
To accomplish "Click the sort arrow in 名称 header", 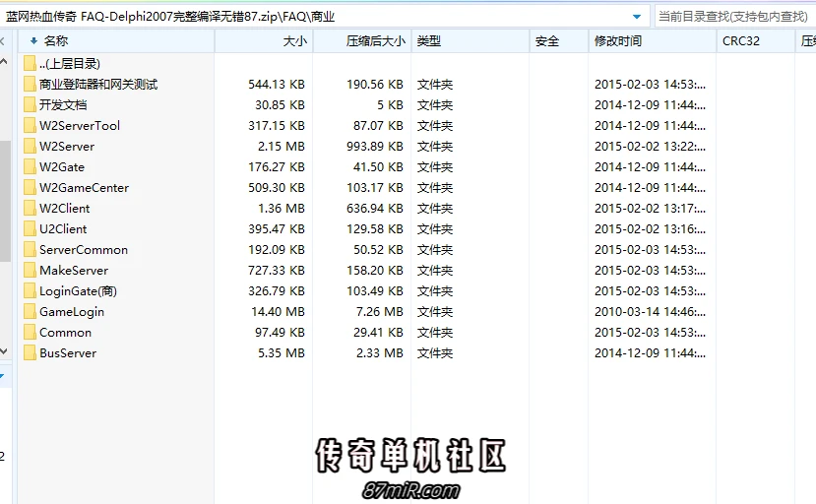I will 33,40.
